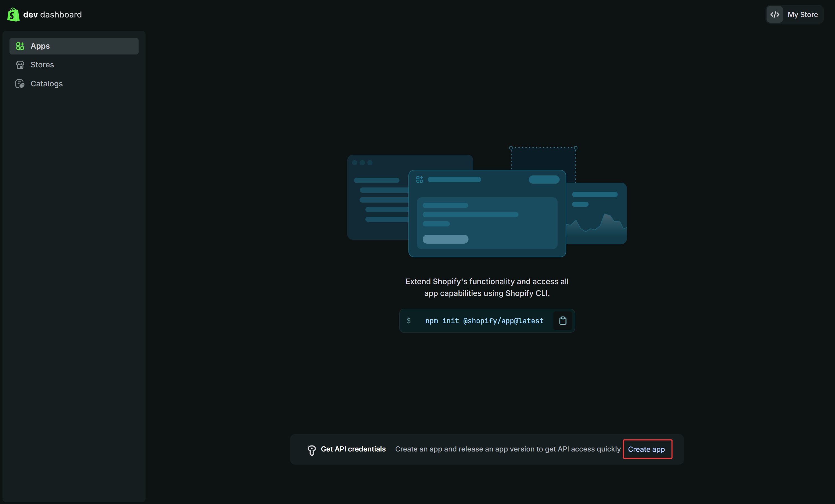Click the Shopify bag logo
The image size is (835, 504).
pyautogui.click(x=13, y=15)
